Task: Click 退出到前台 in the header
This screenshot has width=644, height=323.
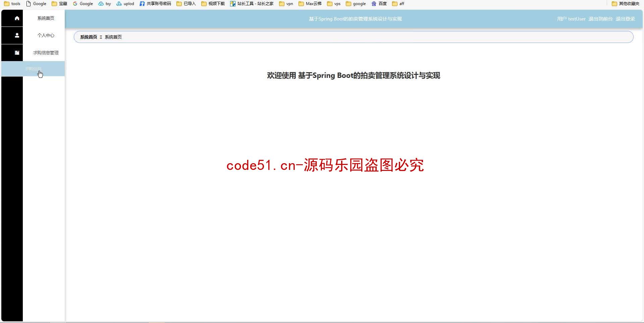Action: pyautogui.click(x=600, y=19)
